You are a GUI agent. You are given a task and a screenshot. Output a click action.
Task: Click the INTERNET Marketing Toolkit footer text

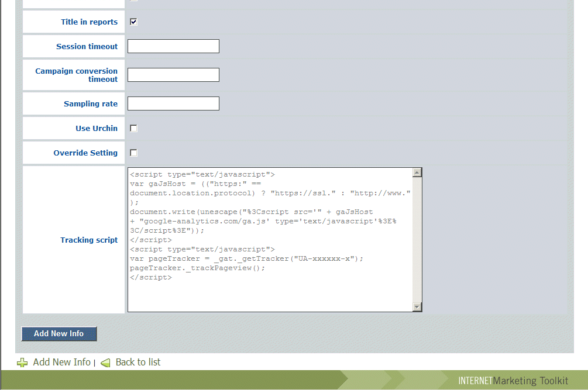(x=513, y=381)
